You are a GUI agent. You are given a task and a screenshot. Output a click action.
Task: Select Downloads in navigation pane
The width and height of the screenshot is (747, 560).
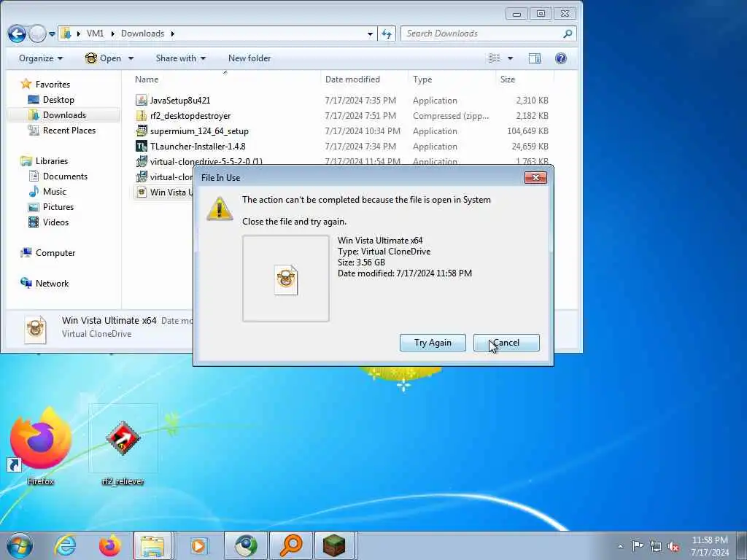coord(64,114)
